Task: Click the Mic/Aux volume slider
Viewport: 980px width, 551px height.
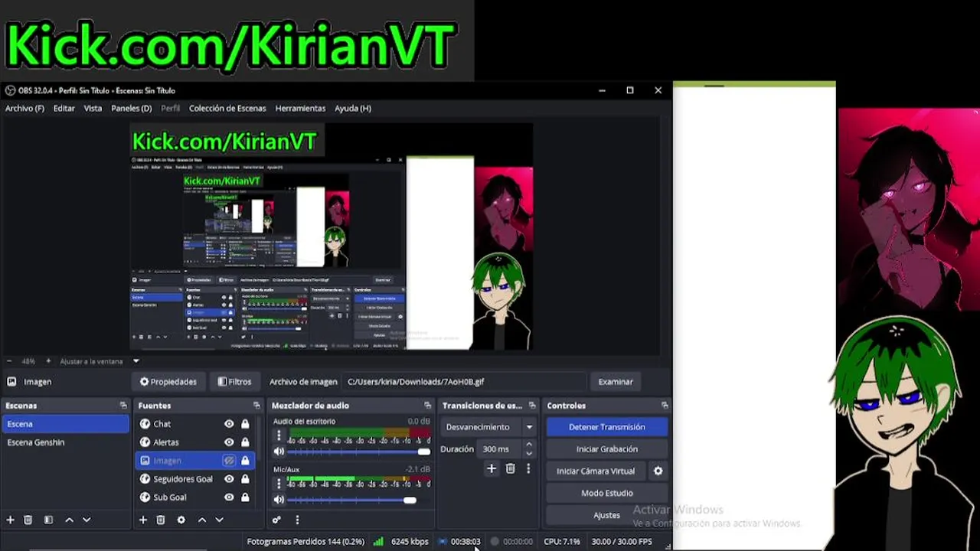Action: [358, 500]
